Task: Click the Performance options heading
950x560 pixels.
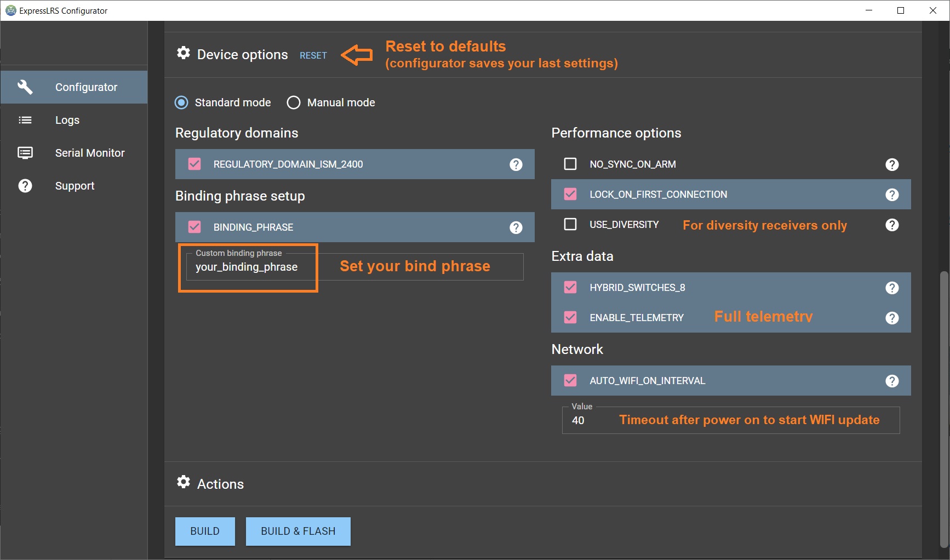Action: pos(616,133)
